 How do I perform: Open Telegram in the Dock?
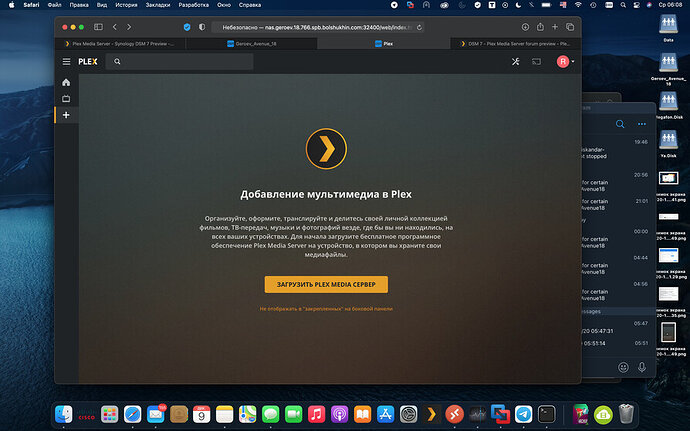[523, 414]
